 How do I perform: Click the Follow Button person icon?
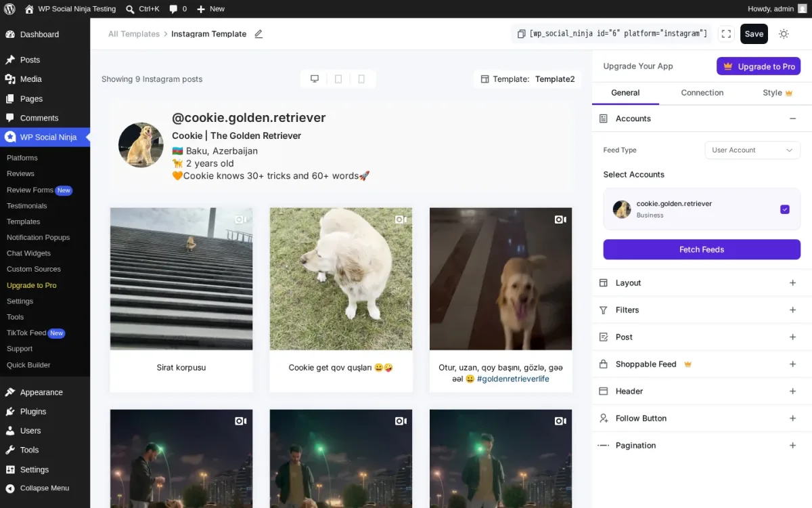coord(604,418)
